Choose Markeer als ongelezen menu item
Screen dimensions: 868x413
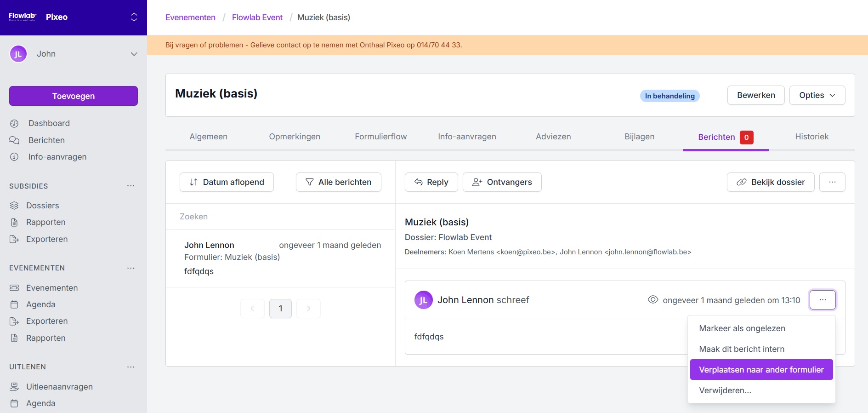click(742, 328)
